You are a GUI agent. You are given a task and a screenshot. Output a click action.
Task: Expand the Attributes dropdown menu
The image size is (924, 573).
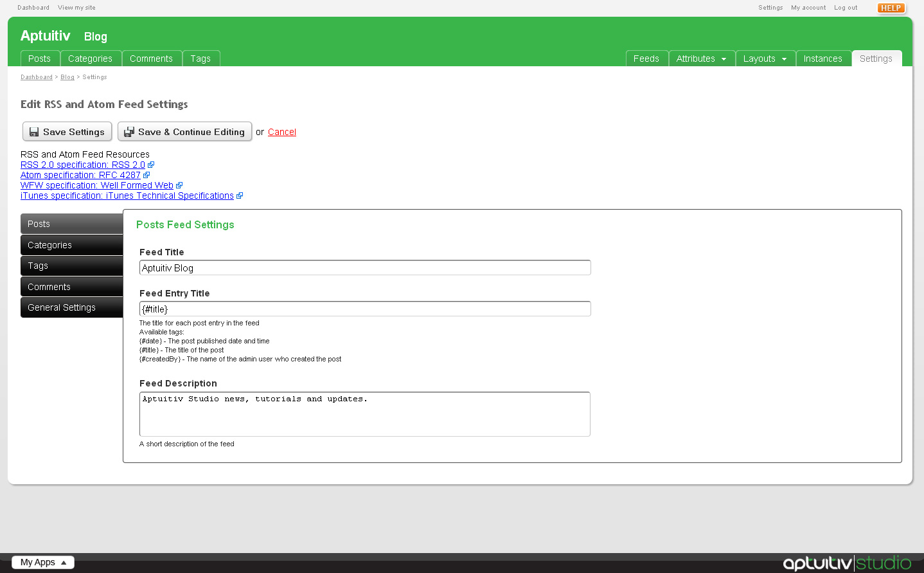702,59
